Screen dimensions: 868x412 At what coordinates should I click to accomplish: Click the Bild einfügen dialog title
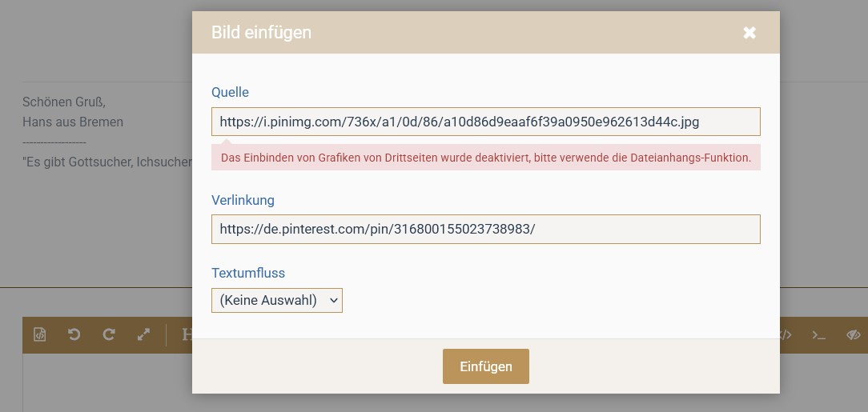click(261, 33)
